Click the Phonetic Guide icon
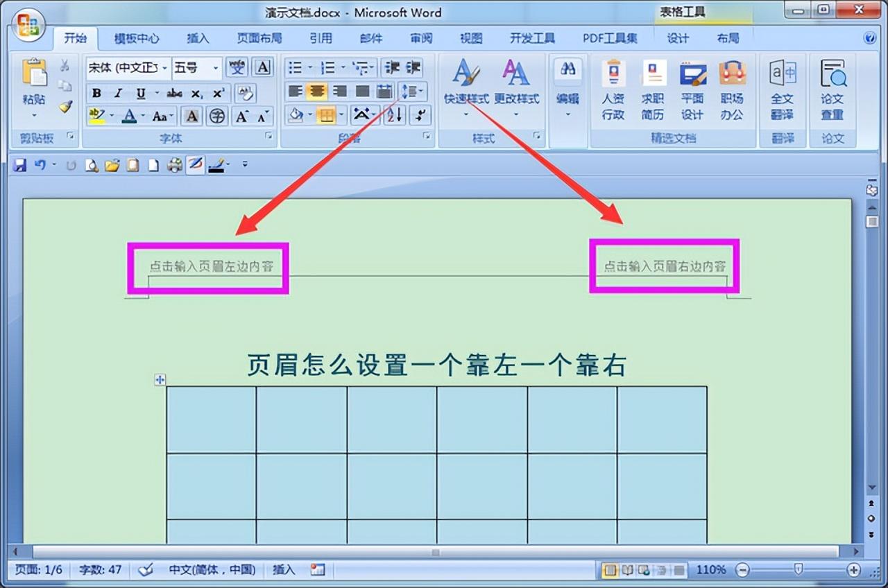The image size is (888, 588). coord(237,68)
